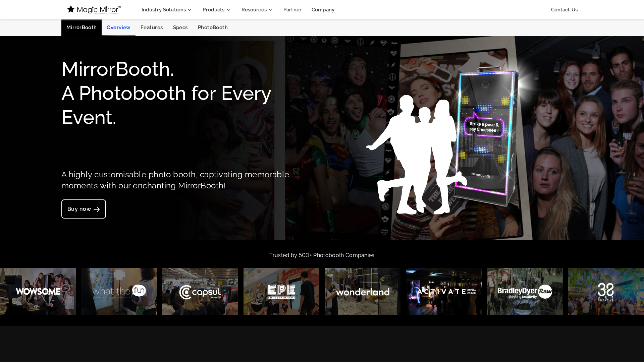Click the Buy now button
Viewport: 644px width, 362px height.
[84, 209]
